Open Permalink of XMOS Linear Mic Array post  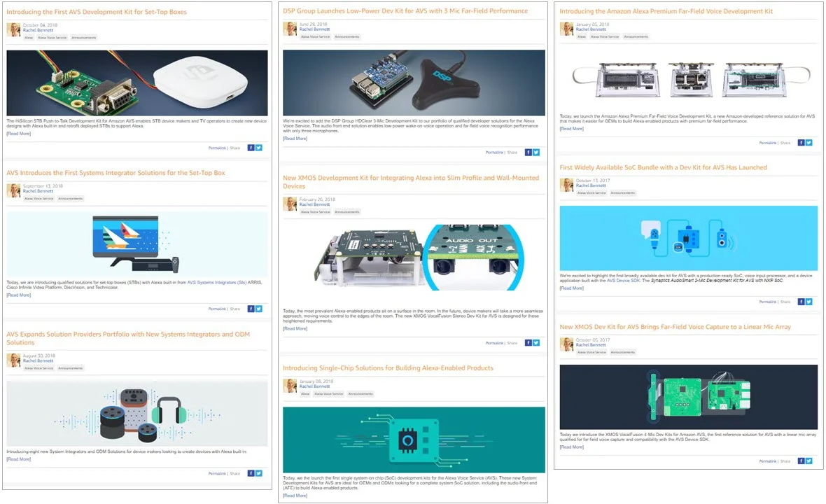[x=767, y=461]
